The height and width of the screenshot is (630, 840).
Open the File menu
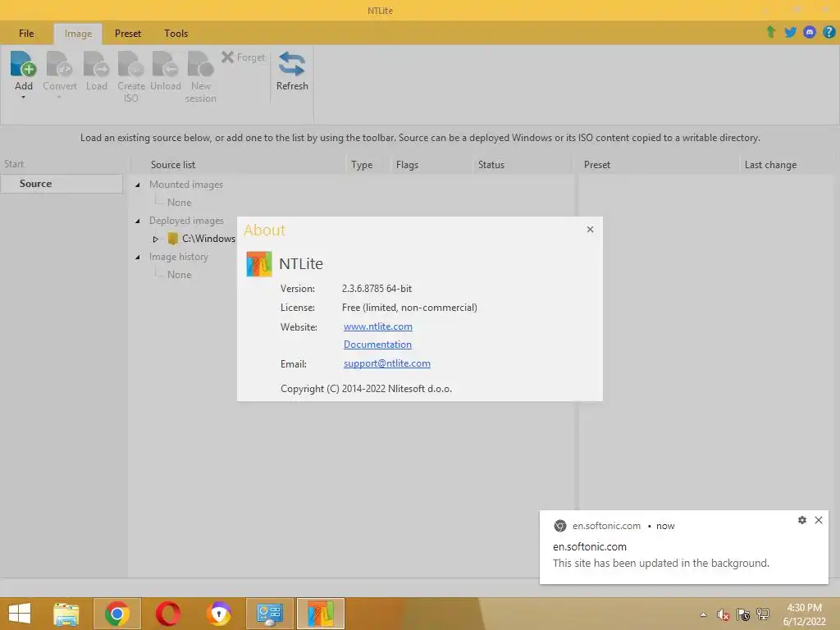click(x=26, y=33)
